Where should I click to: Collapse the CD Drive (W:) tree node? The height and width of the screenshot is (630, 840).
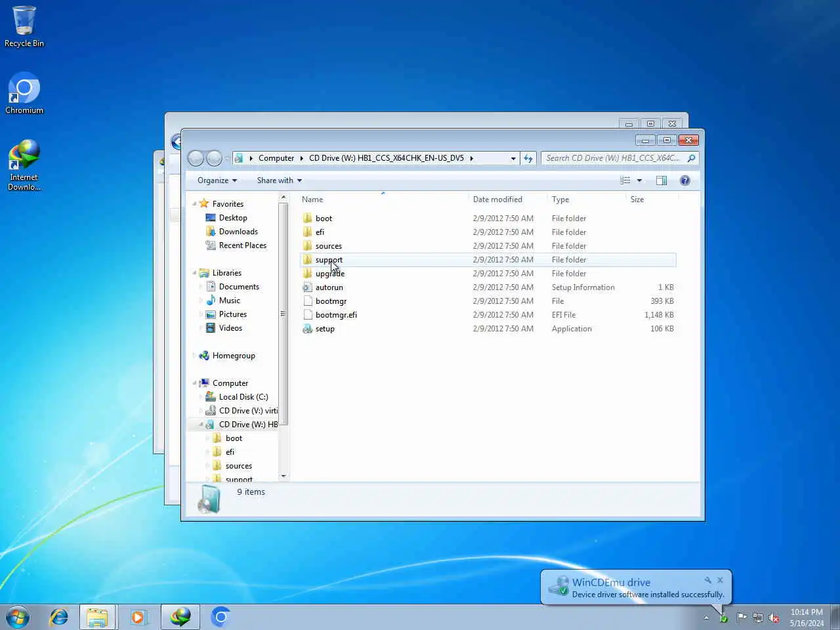pyautogui.click(x=201, y=425)
